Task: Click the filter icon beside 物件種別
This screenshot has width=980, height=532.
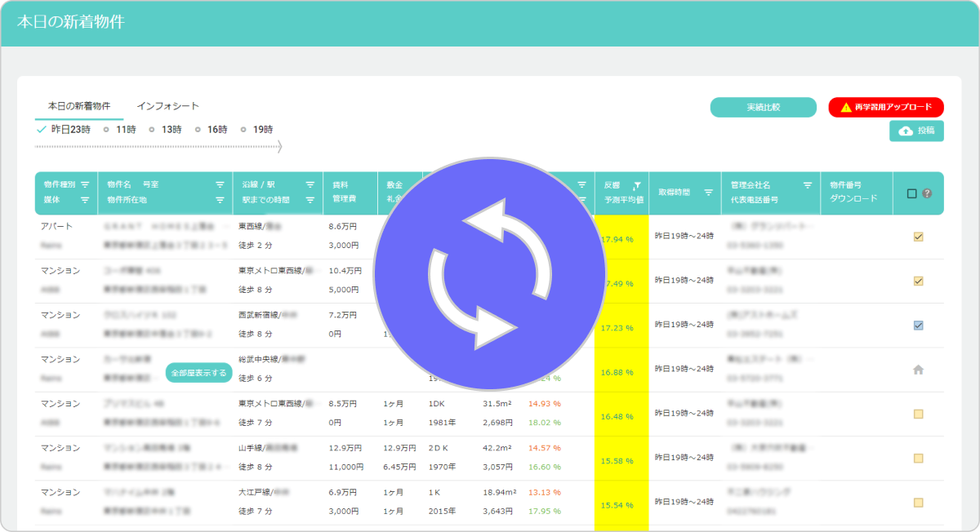Action: coord(85,184)
